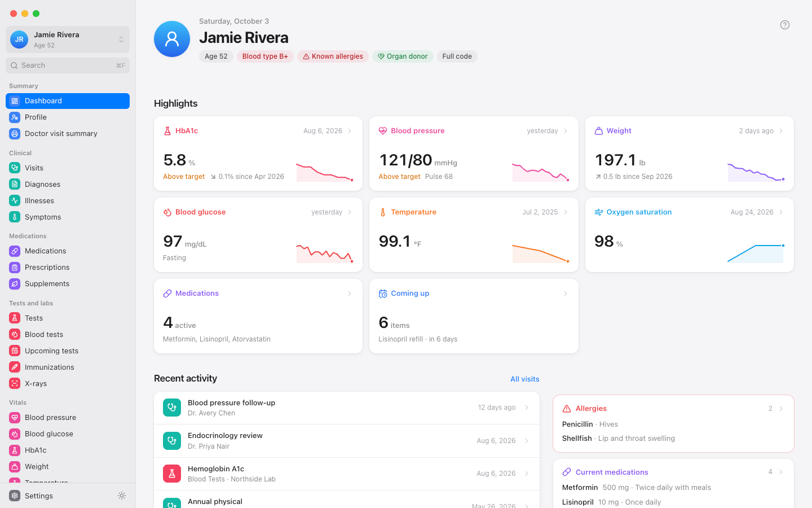Click the Settings gear icon
812x508 pixels.
[x=15, y=496]
